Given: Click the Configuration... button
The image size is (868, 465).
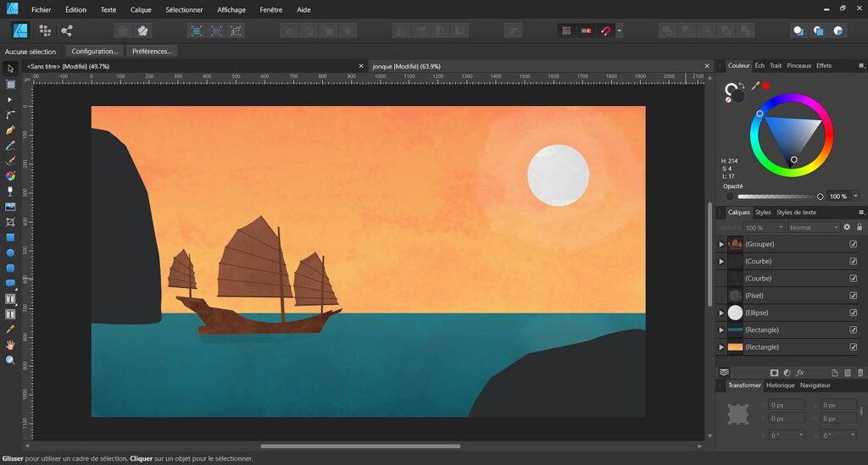Looking at the screenshot, I should coord(94,51).
